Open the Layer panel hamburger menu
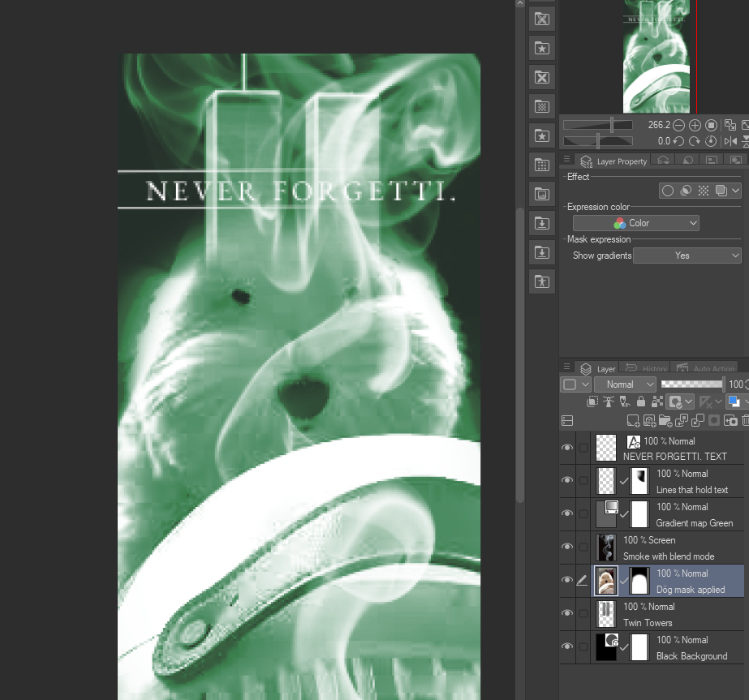The width and height of the screenshot is (749, 700). pos(566,367)
